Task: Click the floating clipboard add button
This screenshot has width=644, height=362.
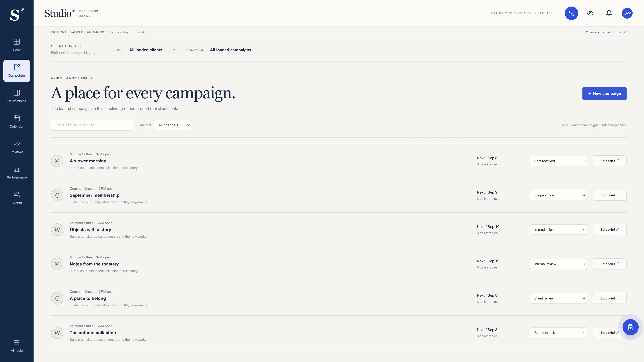Action: point(630,327)
